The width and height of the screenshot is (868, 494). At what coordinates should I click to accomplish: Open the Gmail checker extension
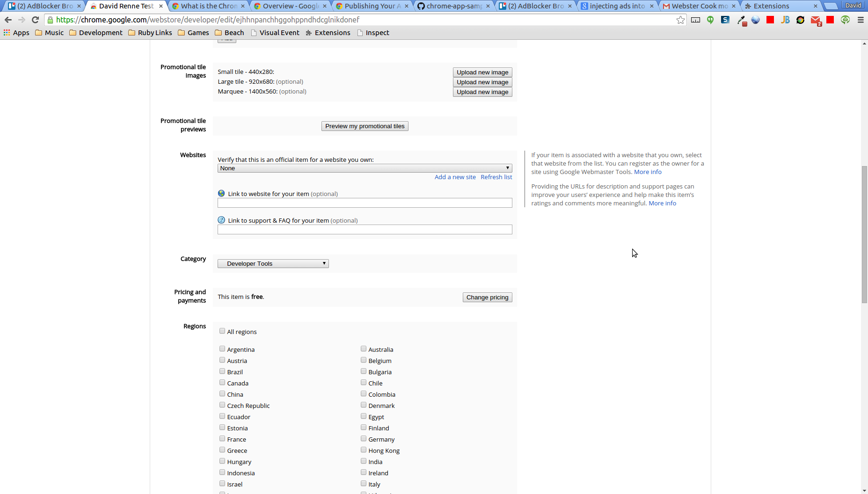pyautogui.click(x=816, y=20)
